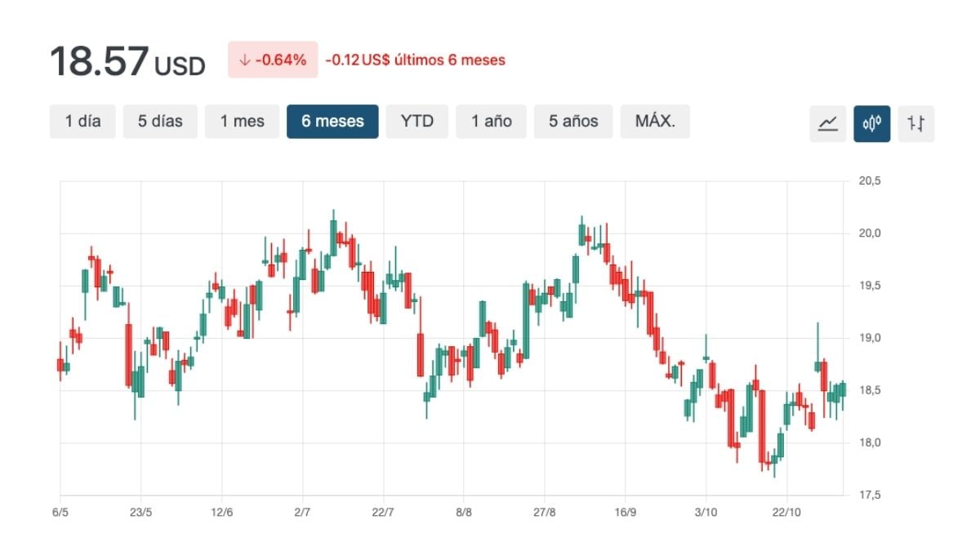Select the active 6 meses range
The height and width of the screenshot is (551, 980).
[x=332, y=122]
